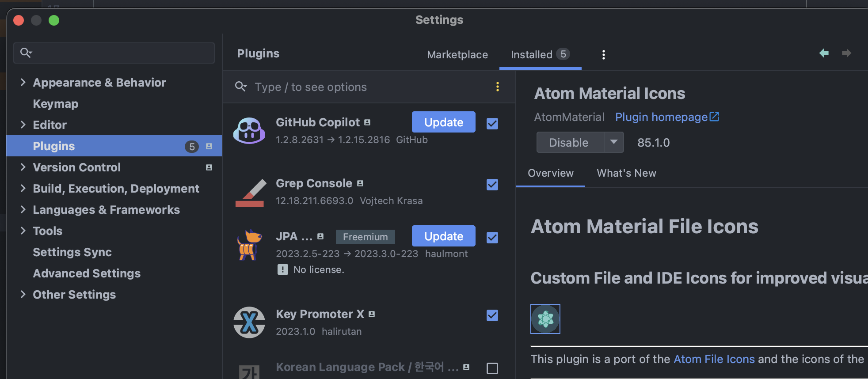This screenshot has height=379, width=868.
Task: Click the project-level icon beside Version Control
Action: (209, 167)
